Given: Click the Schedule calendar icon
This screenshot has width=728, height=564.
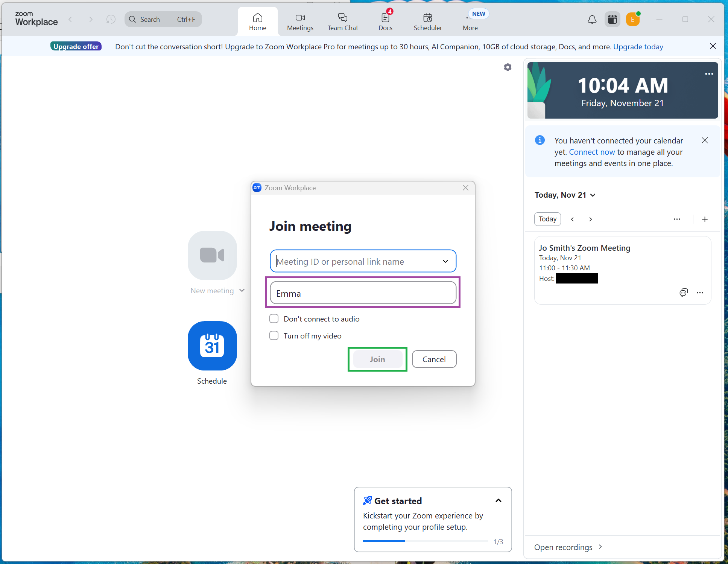Looking at the screenshot, I should 212,346.
